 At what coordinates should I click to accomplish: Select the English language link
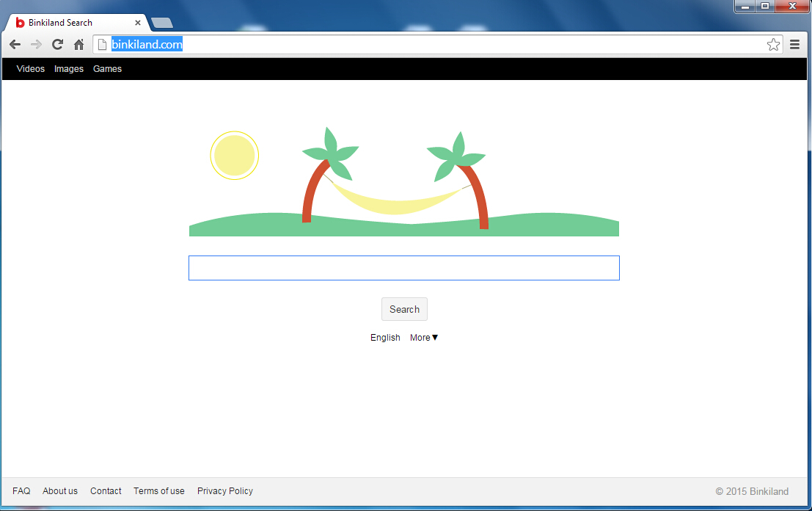point(385,338)
